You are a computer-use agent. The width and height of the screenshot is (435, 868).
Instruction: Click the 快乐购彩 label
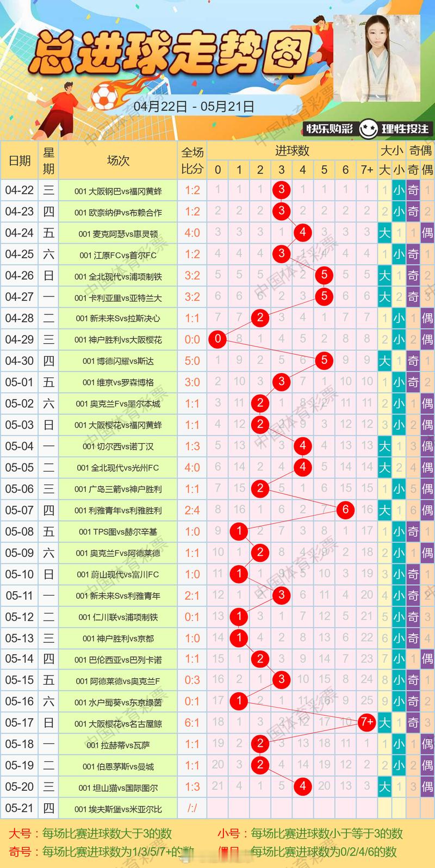pos(330,129)
